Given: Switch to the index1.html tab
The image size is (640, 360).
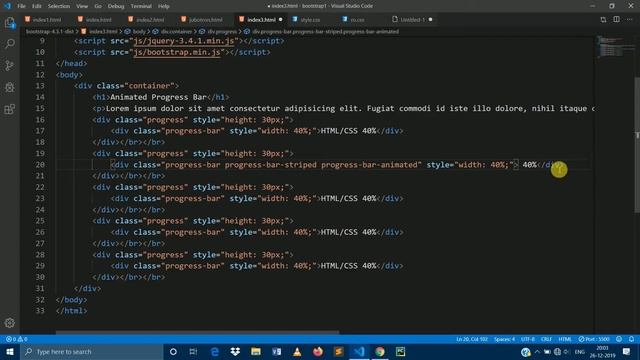Looking at the screenshot, I should point(47,20).
